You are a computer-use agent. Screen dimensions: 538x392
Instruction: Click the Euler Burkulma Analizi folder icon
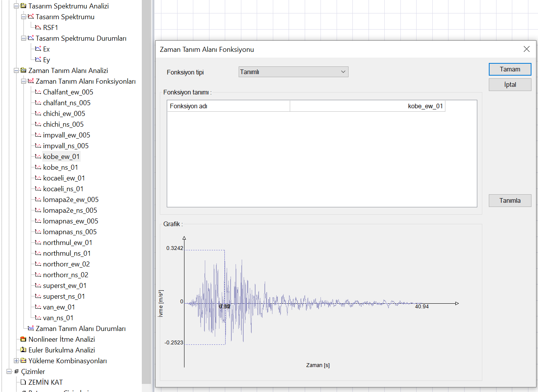23,350
